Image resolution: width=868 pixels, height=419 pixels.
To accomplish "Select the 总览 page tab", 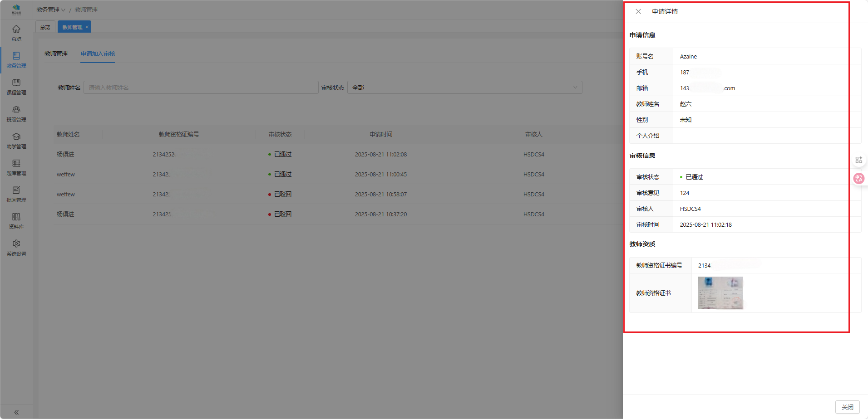I will click(45, 27).
